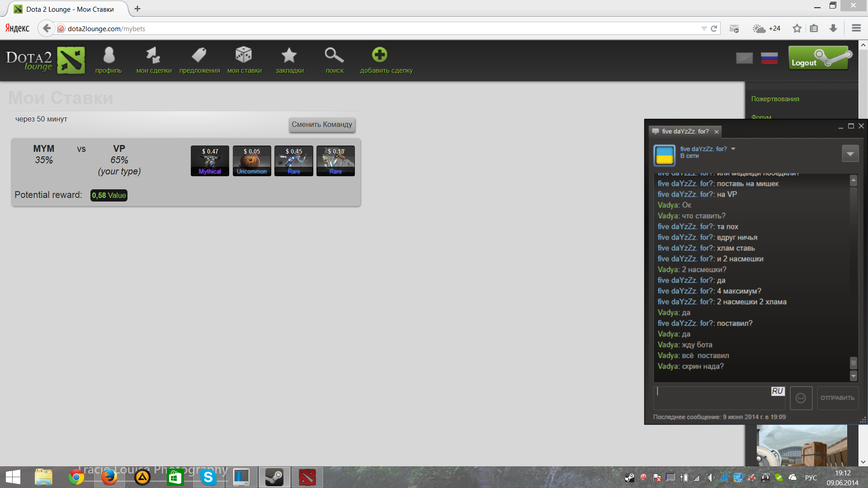
Task: Open browser hamburger menu
Action: [856, 28]
